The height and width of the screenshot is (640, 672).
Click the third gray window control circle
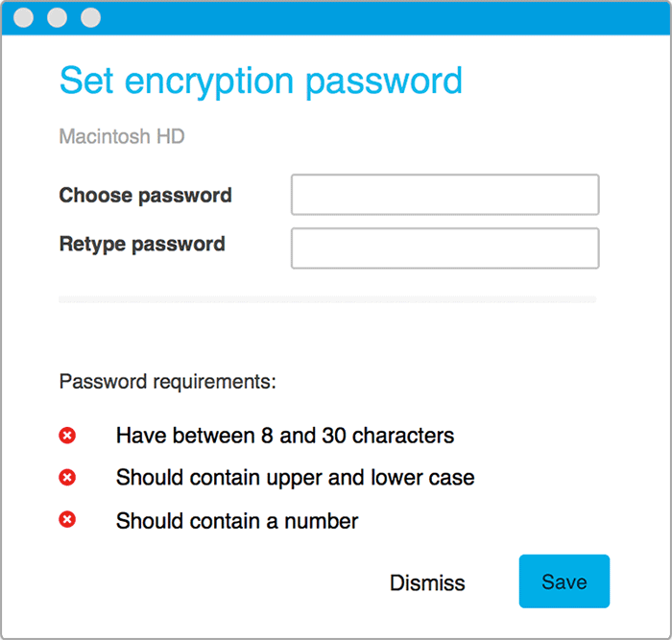pos(91,17)
